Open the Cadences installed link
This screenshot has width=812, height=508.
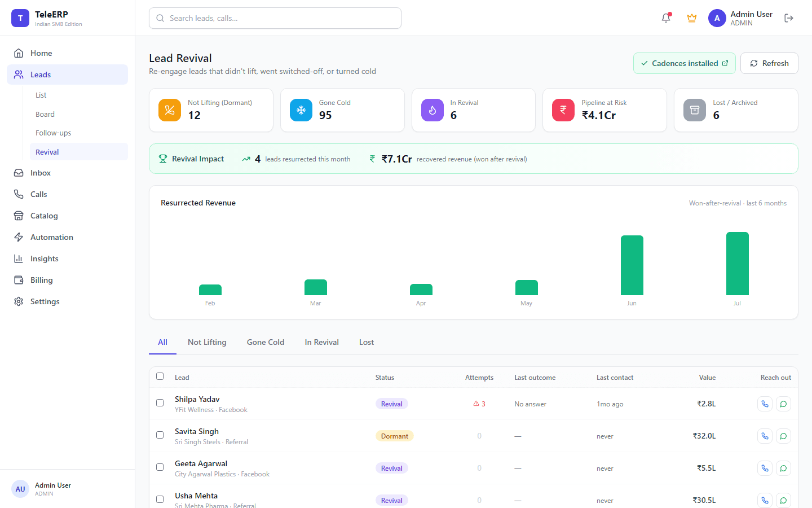pos(685,63)
